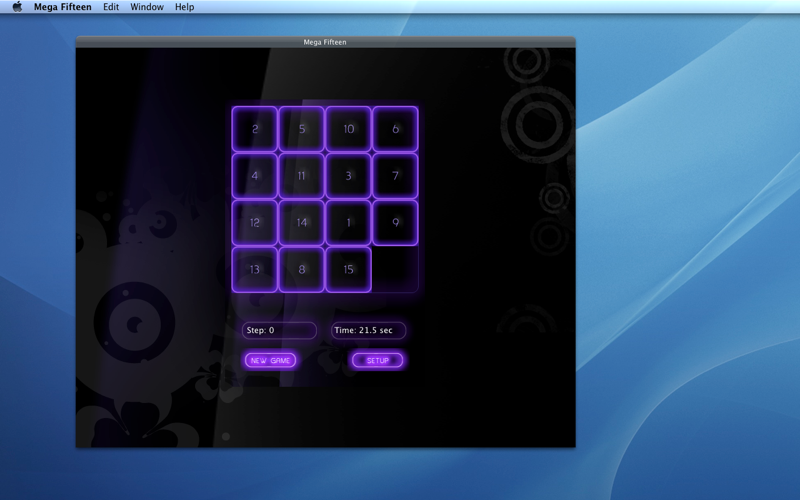Select the tile numbered 8
This screenshot has height=500, width=800.
click(302, 269)
